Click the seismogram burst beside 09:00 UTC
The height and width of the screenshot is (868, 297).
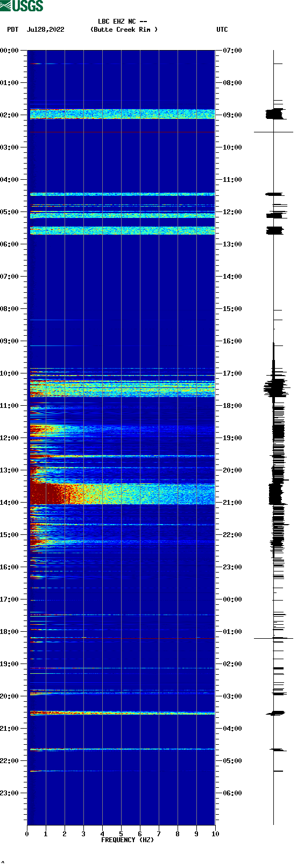click(x=274, y=114)
